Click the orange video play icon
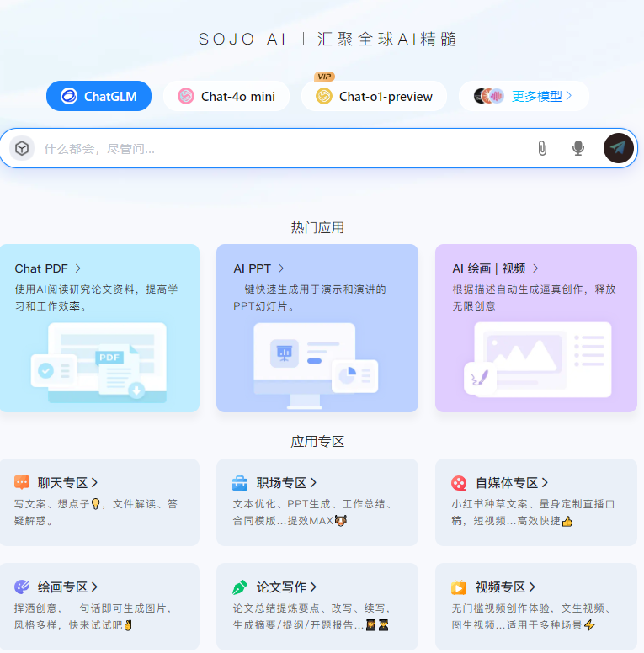 click(x=459, y=587)
